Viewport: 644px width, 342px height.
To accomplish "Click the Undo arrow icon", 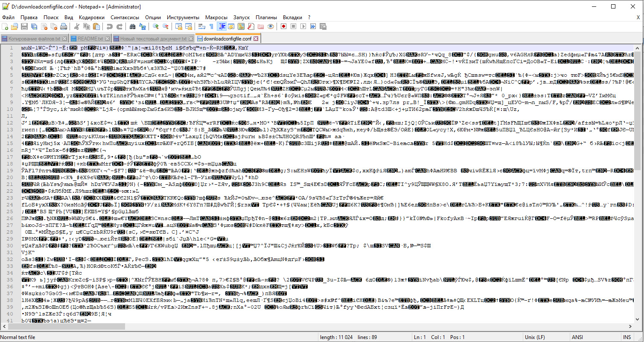I will click(x=110, y=26).
